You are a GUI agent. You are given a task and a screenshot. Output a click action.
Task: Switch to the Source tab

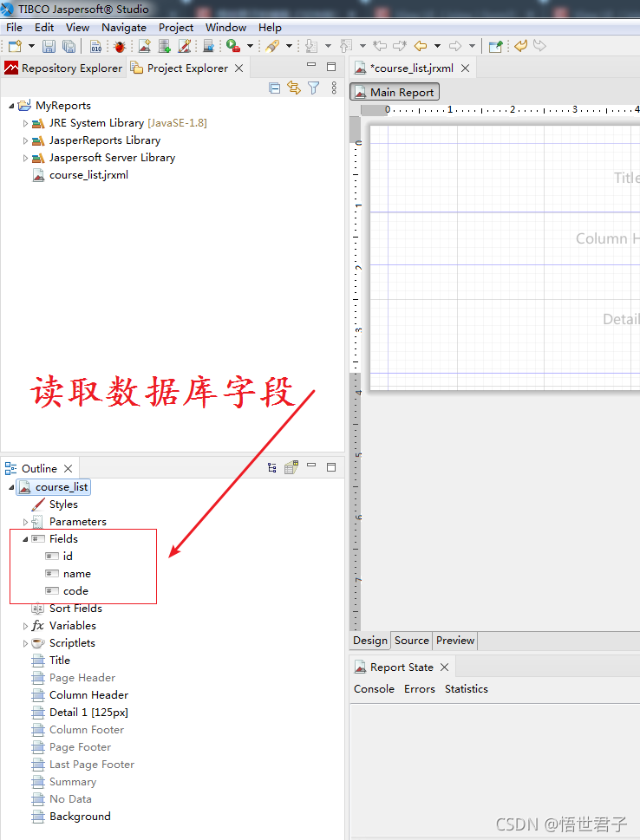click(x=411, y=641)
